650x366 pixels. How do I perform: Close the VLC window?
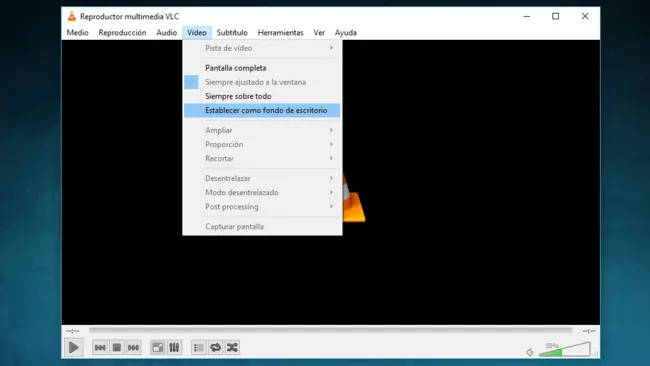[585, 16]
